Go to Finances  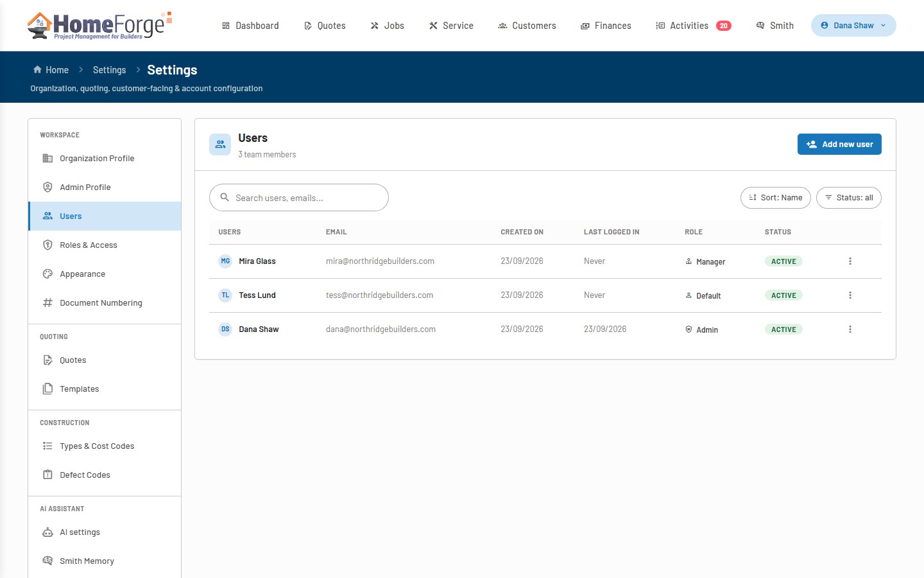click(606, 26)
